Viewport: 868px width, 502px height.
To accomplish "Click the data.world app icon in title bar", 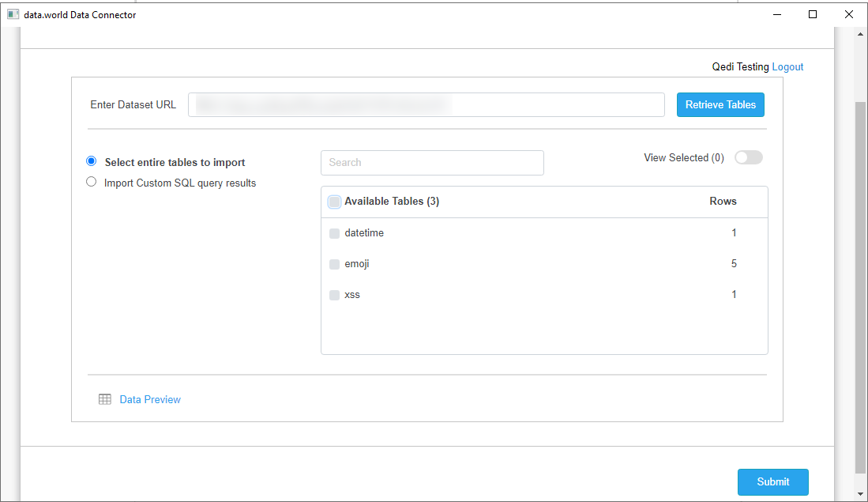I will click(x=13, y=14).
